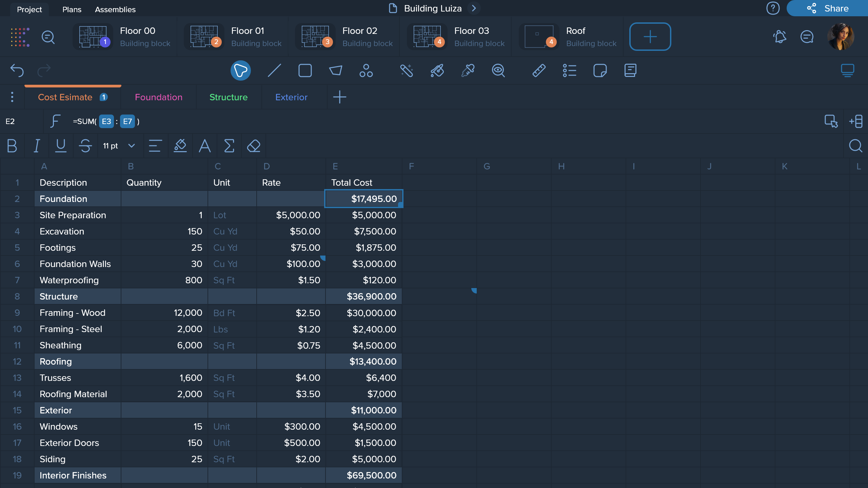Viewport: 868px width, 488px height.
Task: Insert a Sum formula
Action: pos(229,146)
